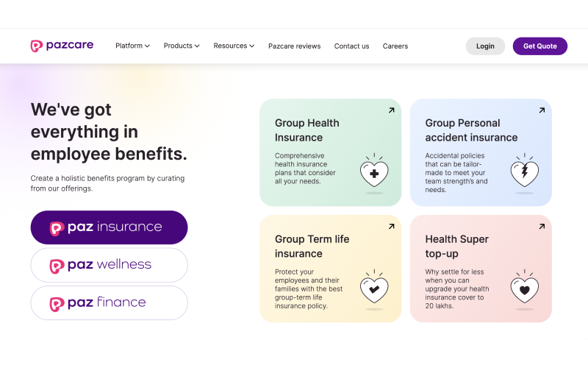This screenshot has height=368, width=588.
Task: Open the arrow icon on Group Health Insurance card
Action: [392, 110]
